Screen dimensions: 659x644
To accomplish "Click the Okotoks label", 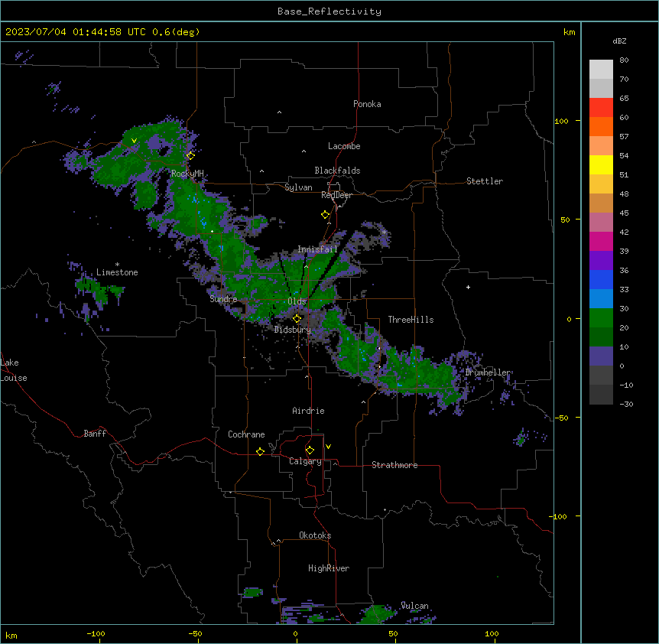I will [315, 535].
